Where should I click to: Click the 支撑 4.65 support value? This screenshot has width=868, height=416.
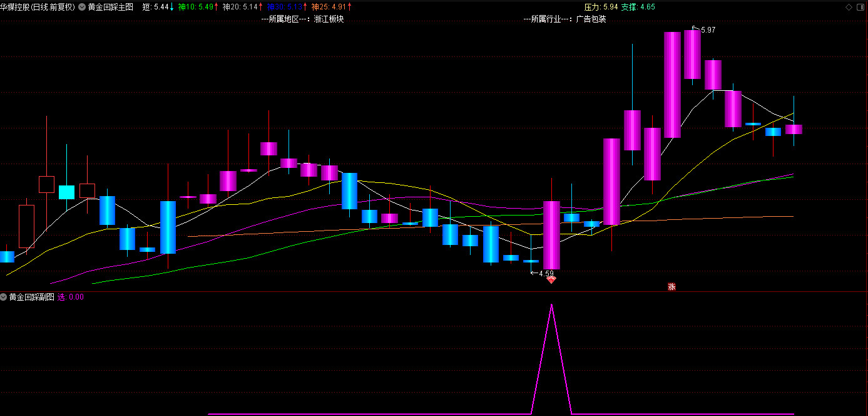pyautogui.click(x=638, y=7)
